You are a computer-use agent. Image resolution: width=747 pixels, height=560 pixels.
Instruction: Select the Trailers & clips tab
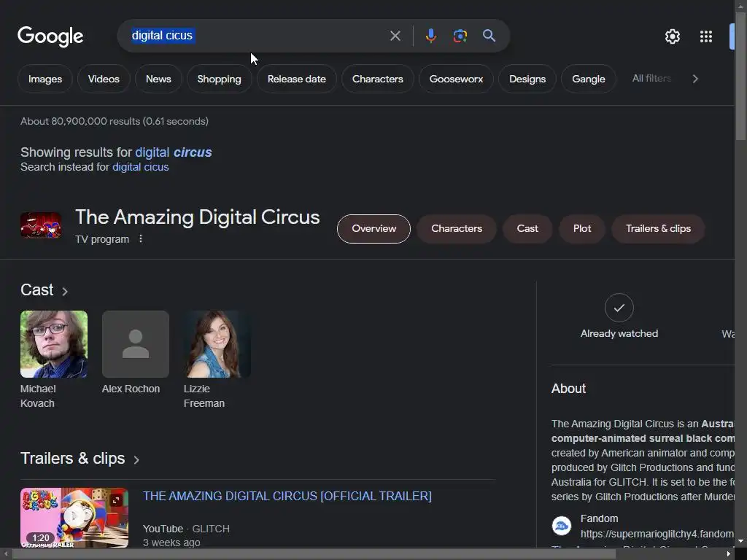point(658,228)
